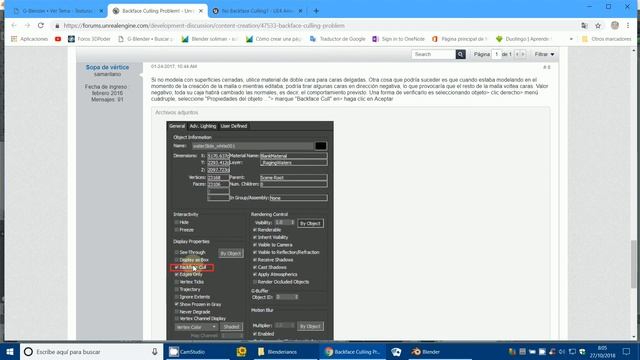
Task: Go back to the previous page
Action: [14, 25]
